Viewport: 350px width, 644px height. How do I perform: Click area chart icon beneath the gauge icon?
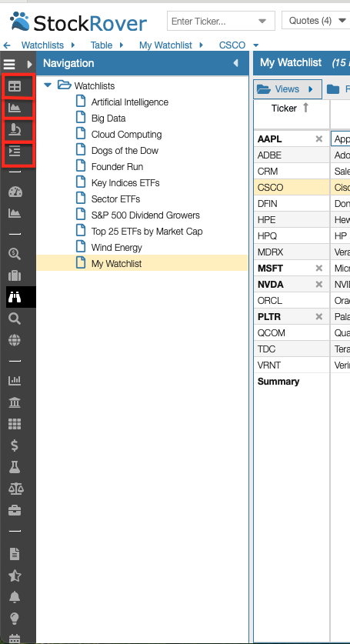coord(15,213)
